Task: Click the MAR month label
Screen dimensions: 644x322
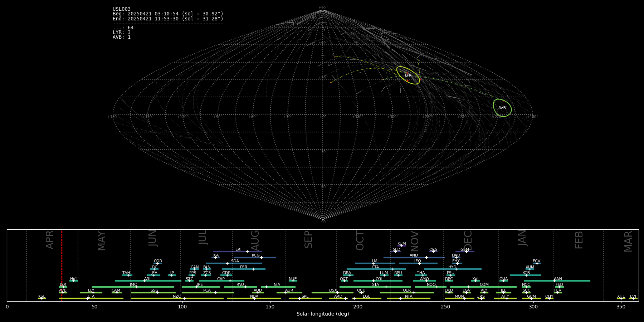Action: pyautogui.click(x=628, y=241)
